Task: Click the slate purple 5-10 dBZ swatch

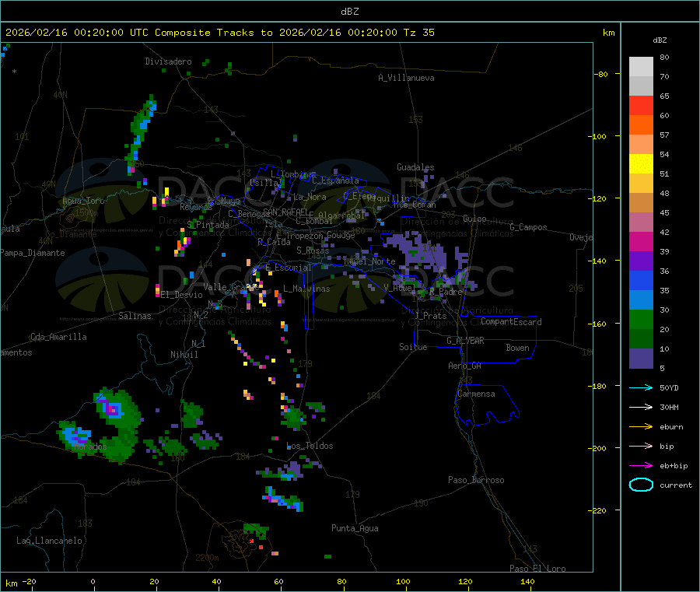Action: pos(641,359)
